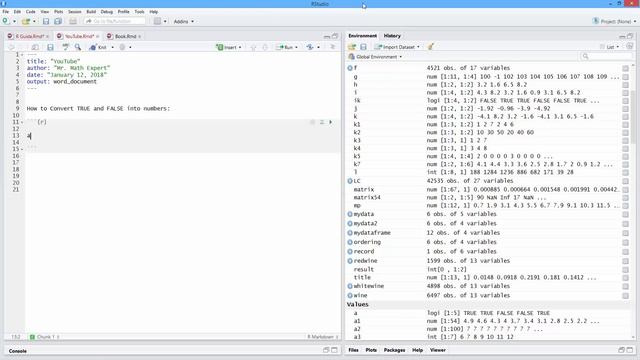Viewport: 640px width, 360px height.
Task: Click the Run button
Action: tap(285, 47)
